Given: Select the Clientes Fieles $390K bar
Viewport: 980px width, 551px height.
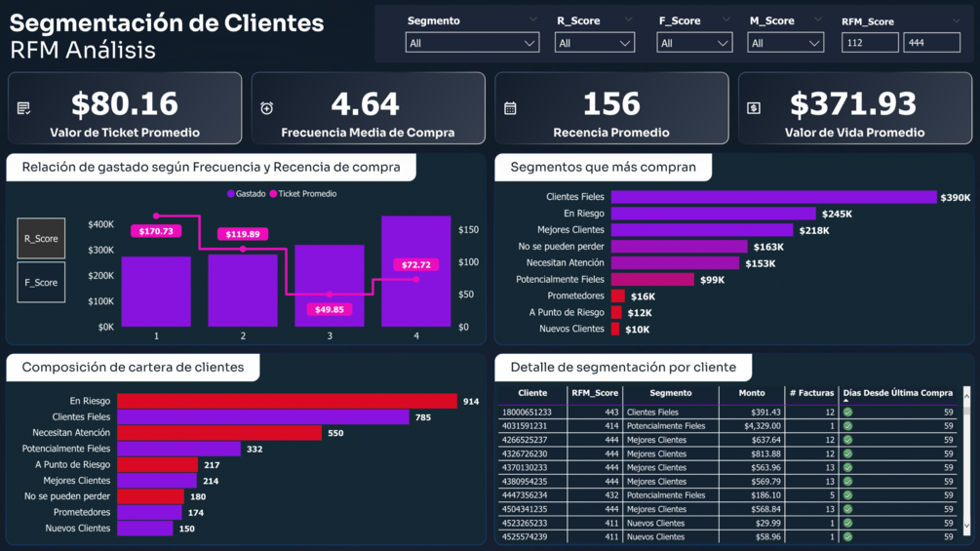Looking at the screenshot, I should pos(773,197).
